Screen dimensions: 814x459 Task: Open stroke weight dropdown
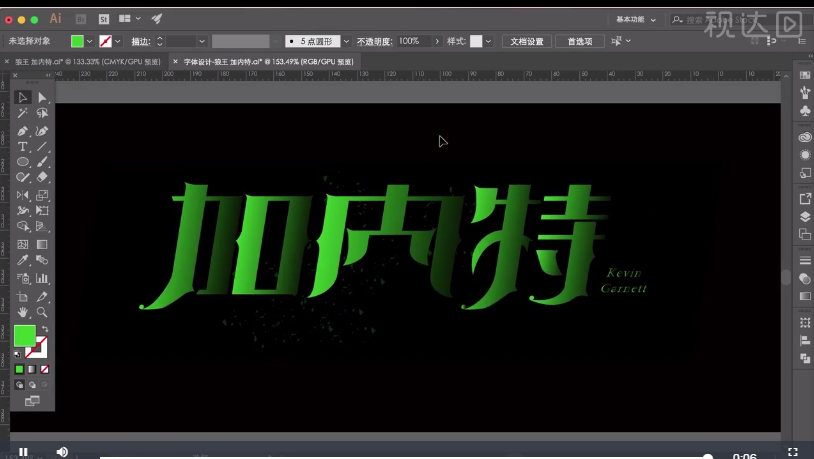[202, 41]
